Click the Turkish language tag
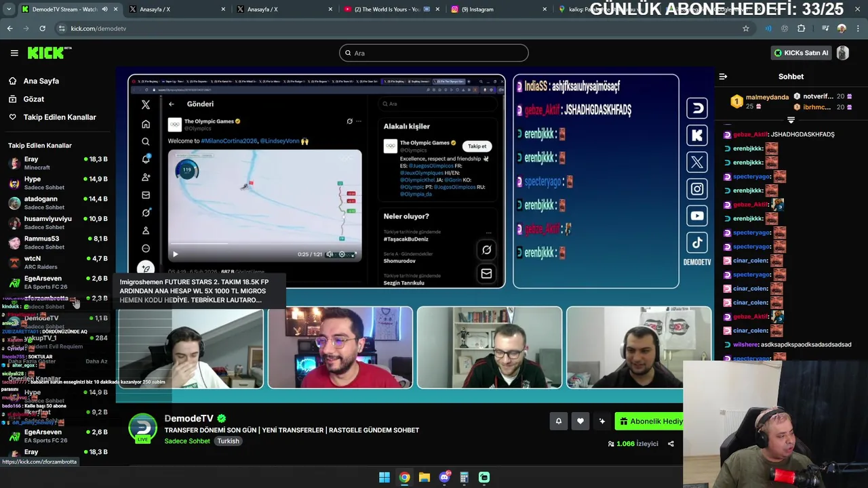The height and width of the screenshot is (488, 868). coord(228,441)
